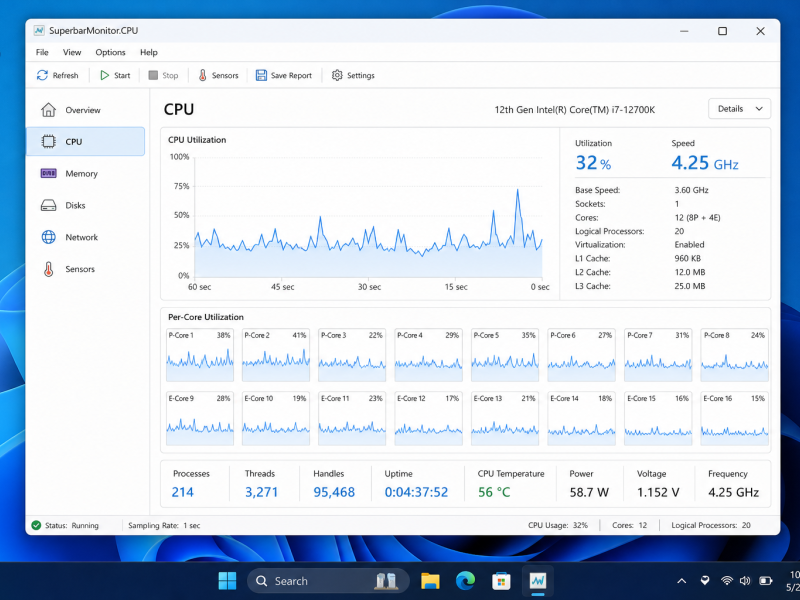The image size is (800, 600).
Task: Click the Sampling Rate 1 sec status entry
Action: 164,526
